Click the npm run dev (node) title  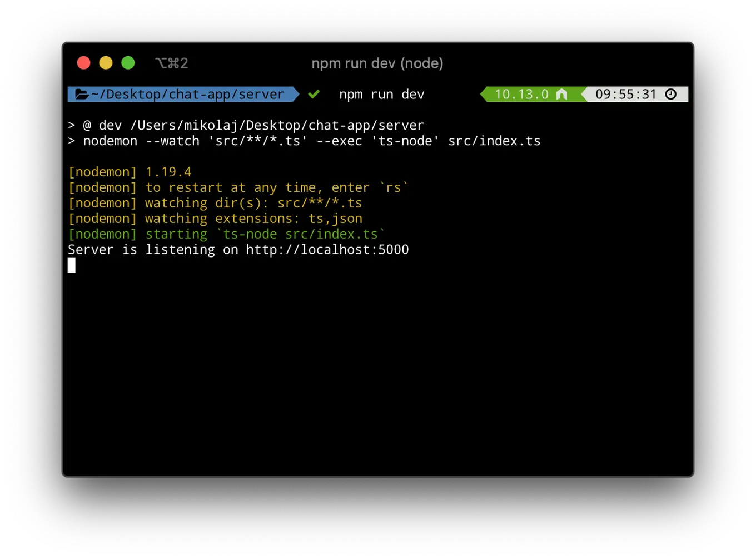(377, 63)
